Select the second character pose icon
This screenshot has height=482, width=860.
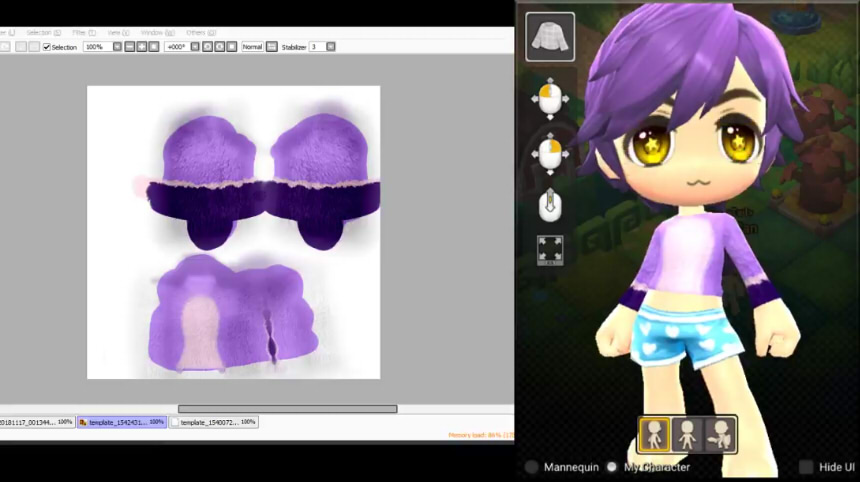[x=687, y=434]
